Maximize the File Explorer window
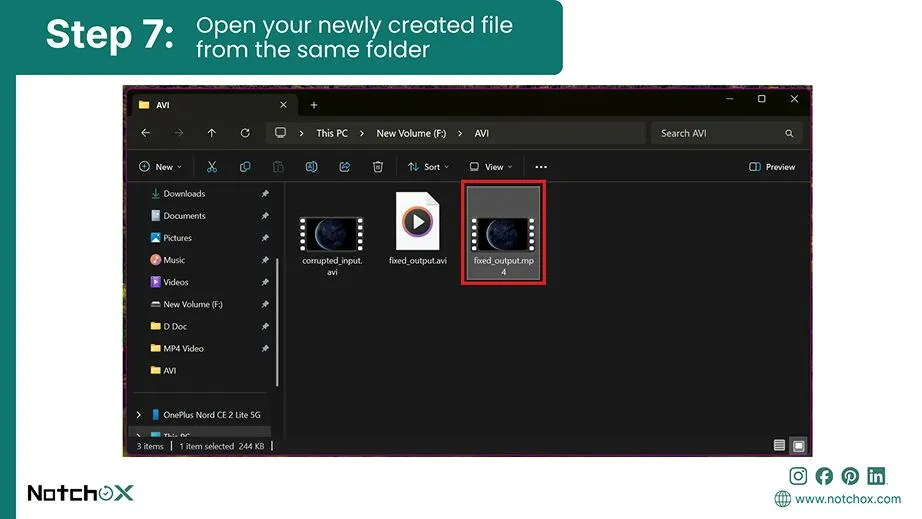Screen dimensions: 922x519 click(x=761, y=99)
